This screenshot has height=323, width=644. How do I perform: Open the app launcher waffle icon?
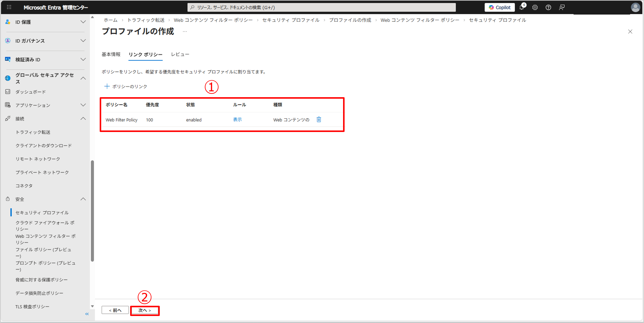pyautogui.click(x=9, y=7)
